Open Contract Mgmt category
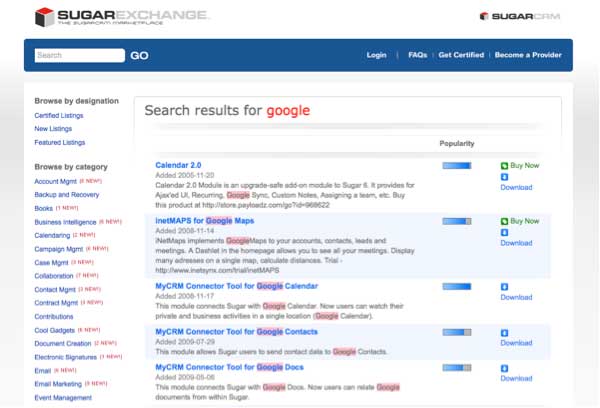 coord(56,303)
